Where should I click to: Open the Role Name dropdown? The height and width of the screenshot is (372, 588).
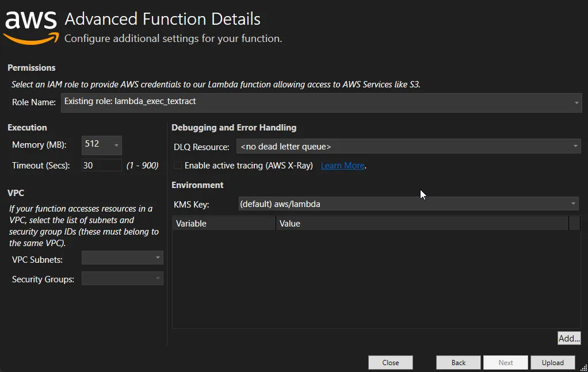point(321,102)
